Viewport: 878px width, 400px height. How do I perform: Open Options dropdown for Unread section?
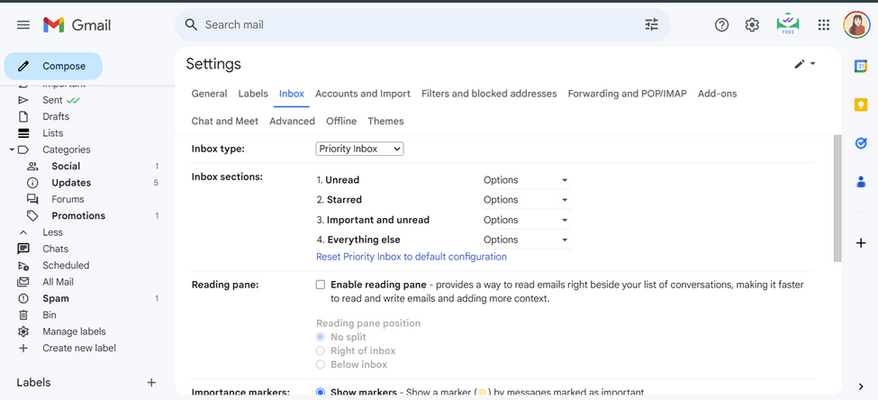(525, 180)
